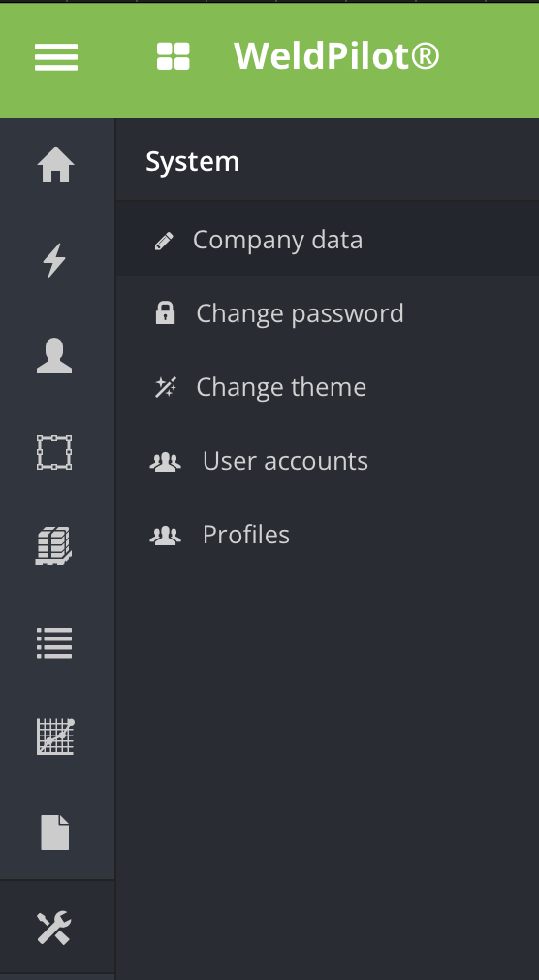Viewport: 539px width, 980px height.
Task: Select Change theme in System menu
Action: pos(328,387)
